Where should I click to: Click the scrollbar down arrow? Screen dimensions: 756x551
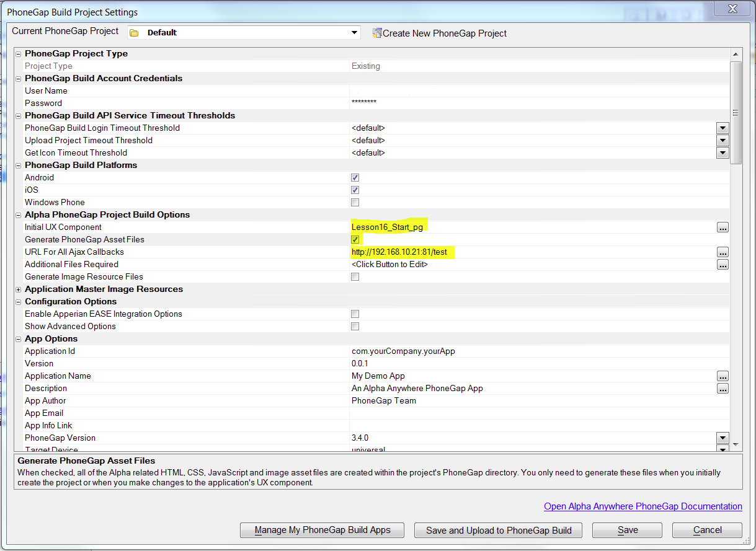(736, 444)
